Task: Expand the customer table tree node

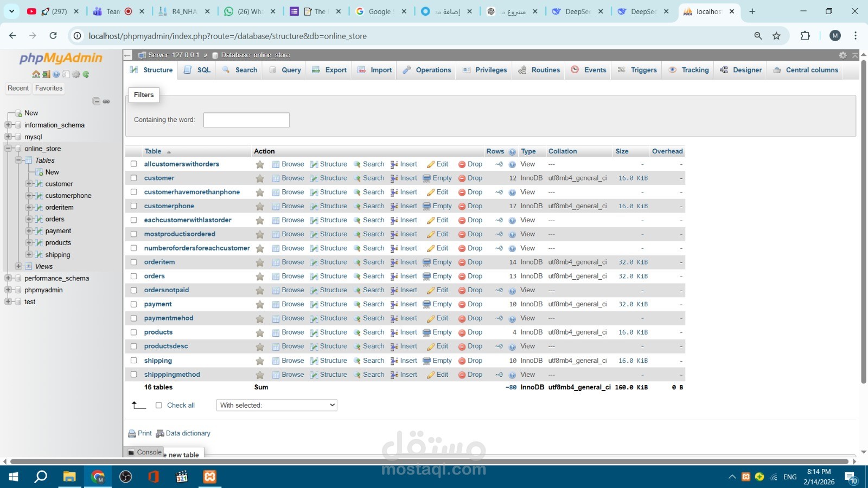Action: pos(29,184)
